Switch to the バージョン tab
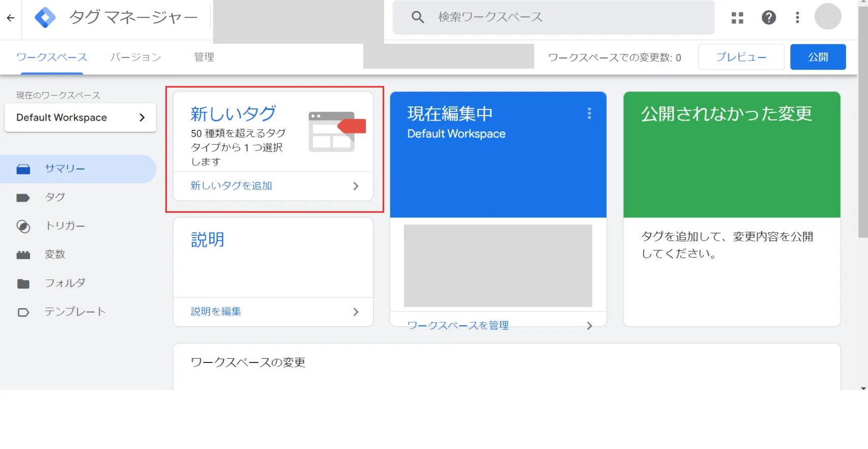This screenshot has height=449, width=868. click(135, 57)
